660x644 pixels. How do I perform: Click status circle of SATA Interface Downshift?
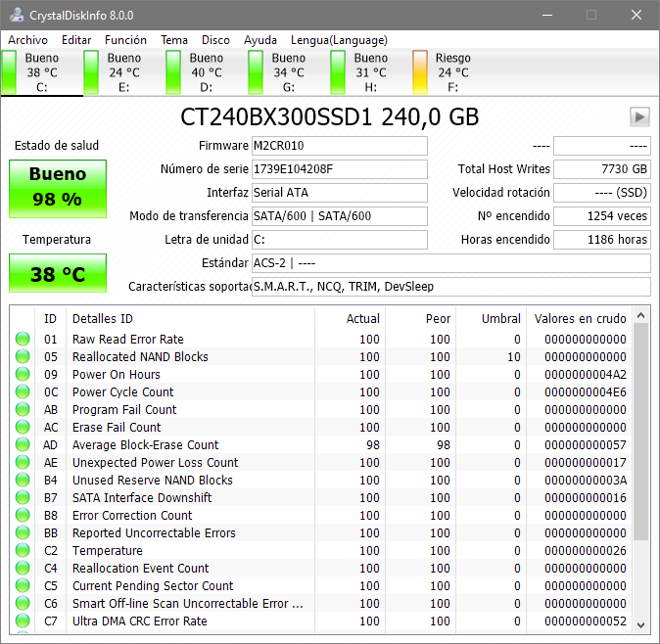coord(23,497)
